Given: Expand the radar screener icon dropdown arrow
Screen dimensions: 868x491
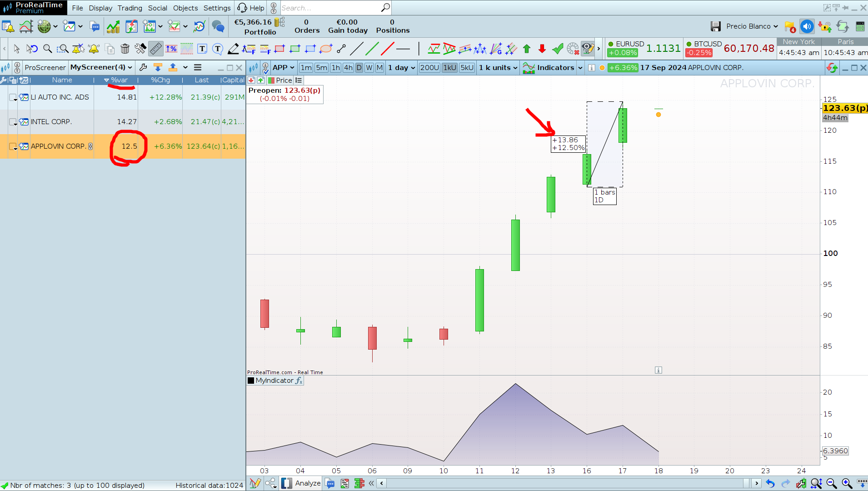Looking at the screenshot, I should [55, 26].
